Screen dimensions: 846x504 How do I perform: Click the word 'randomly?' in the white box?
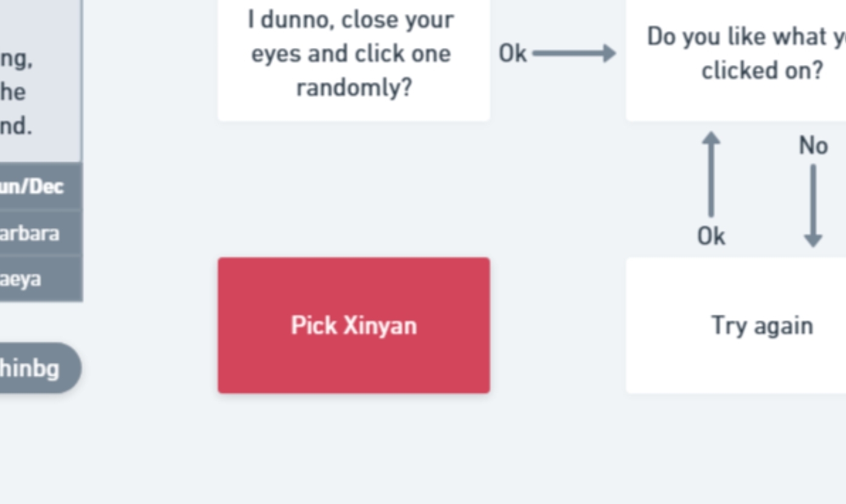[x=354, y=88]
